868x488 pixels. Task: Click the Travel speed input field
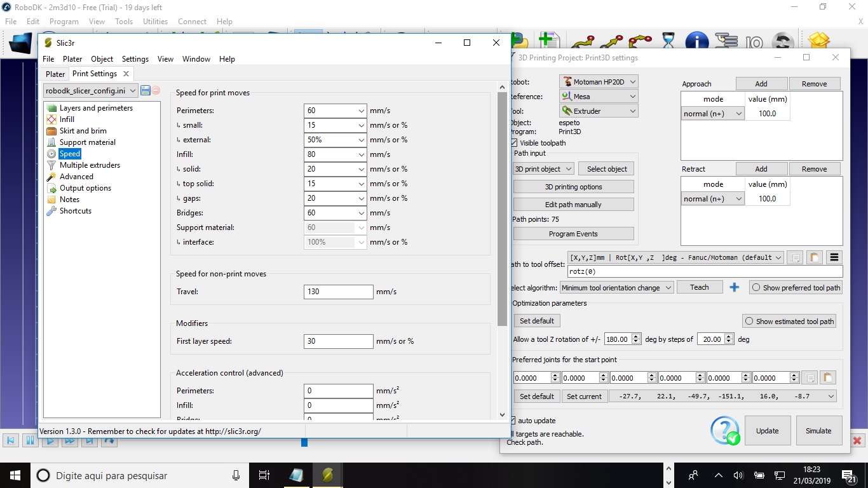tap(338, 292)
